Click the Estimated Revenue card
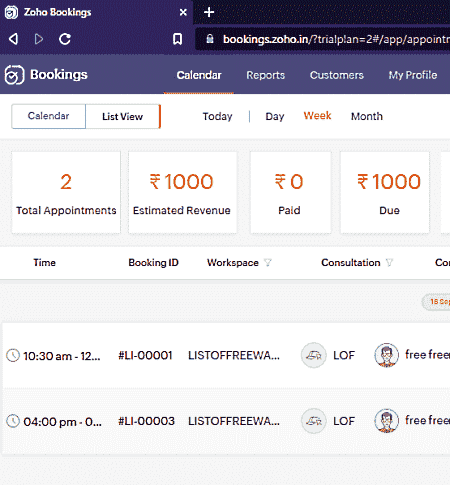This screenshot has height=485, width=450. coord(182,192)
